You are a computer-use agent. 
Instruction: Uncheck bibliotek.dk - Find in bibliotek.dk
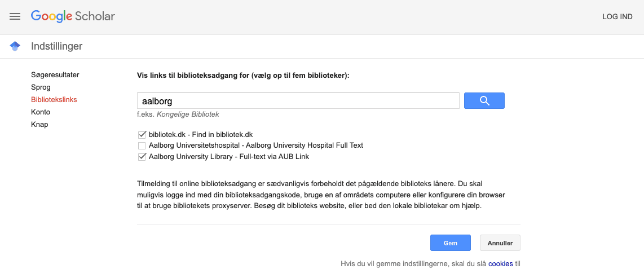pos(142,134)
